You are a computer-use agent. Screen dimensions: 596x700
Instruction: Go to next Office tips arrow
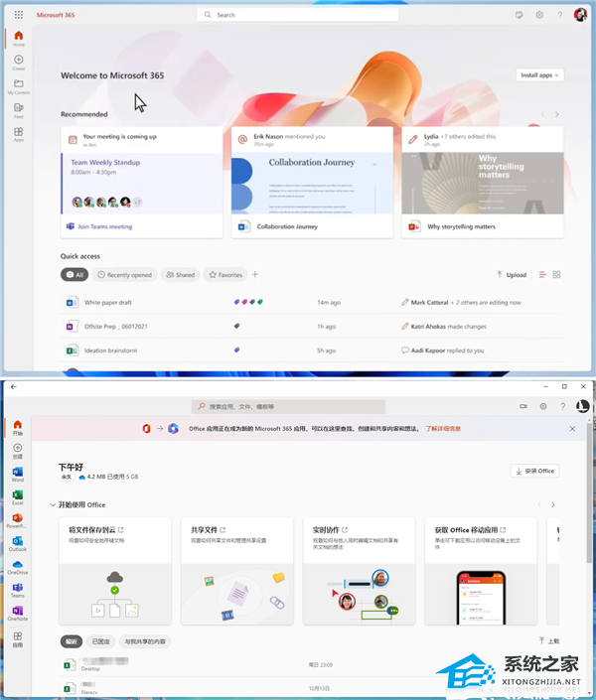[552, 505]
